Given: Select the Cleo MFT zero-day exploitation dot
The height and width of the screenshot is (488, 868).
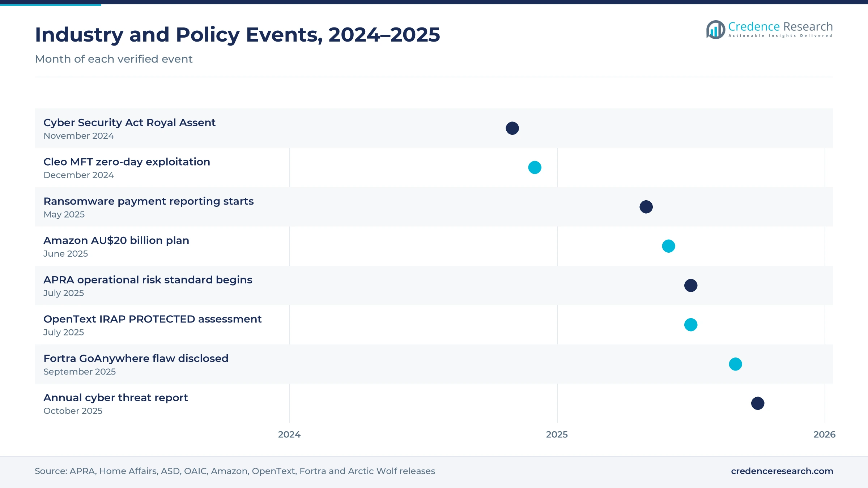Looking at the screenshot, I should [x=535, y=167].
